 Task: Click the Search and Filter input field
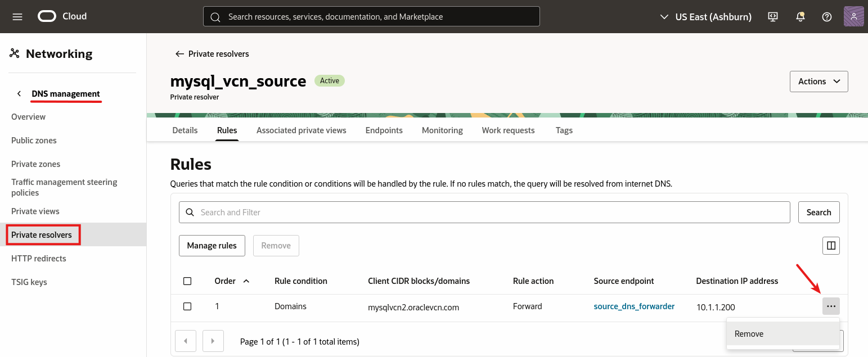click(x=484, y=212)
